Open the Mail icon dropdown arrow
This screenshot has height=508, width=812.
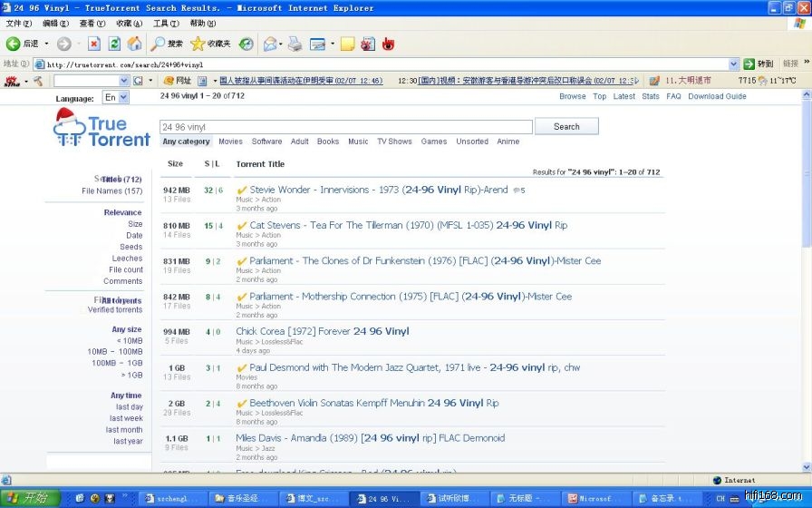(x=281, y=44)
